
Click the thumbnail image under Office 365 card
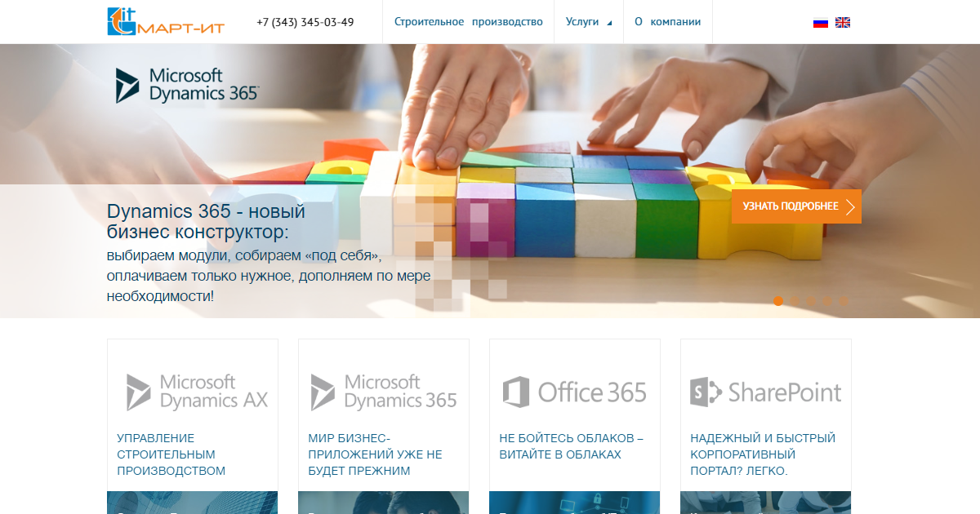click(x=575, y=503)
